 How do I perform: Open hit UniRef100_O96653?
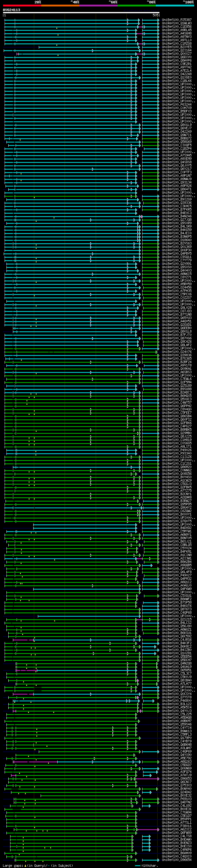pyautogui.click(x=177, y=779)
